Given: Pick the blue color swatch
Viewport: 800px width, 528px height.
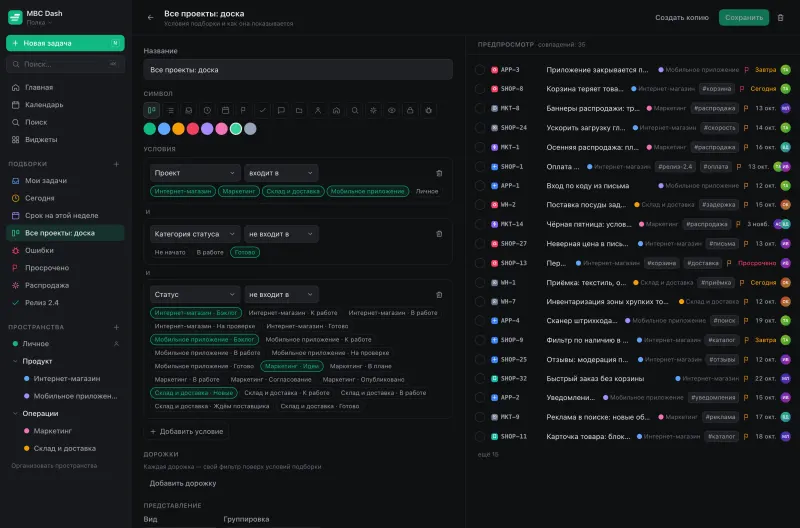Looking at the screenshot, I should coord(164,129).
